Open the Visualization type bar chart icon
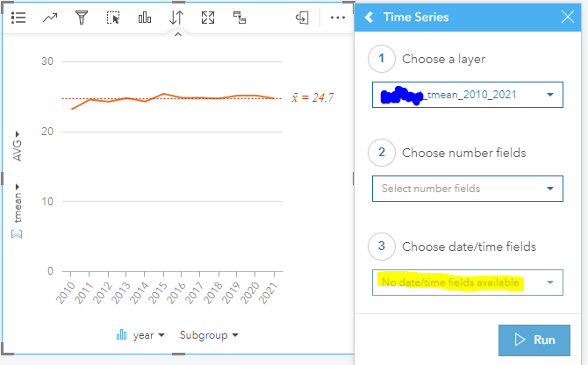The width and height of the screenshot is (588, 365). point(145,18)
